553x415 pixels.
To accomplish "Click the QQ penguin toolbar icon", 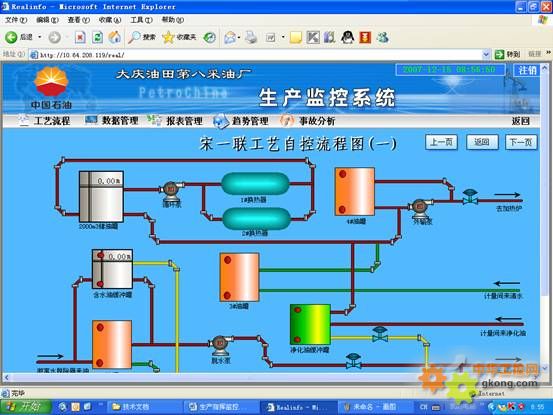I will click(347, 37).
